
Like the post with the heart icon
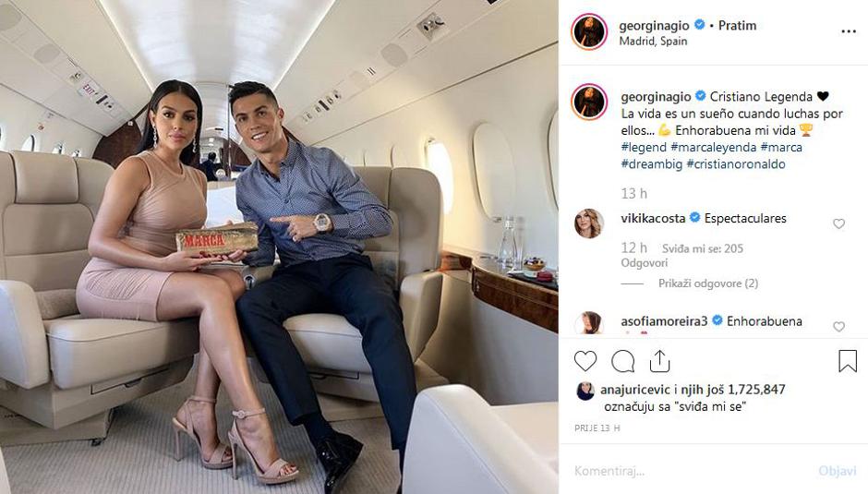coord(585,361)
